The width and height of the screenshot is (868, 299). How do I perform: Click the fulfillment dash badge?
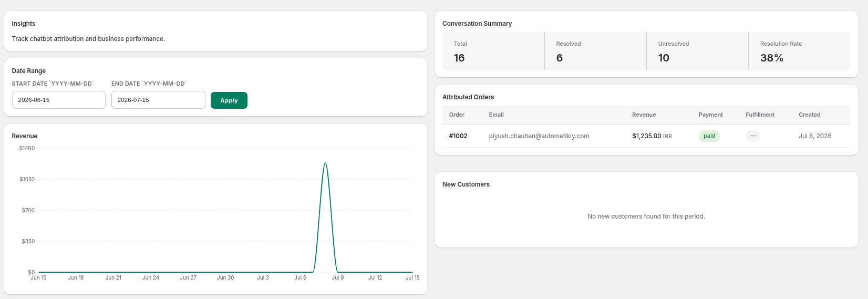753,136
